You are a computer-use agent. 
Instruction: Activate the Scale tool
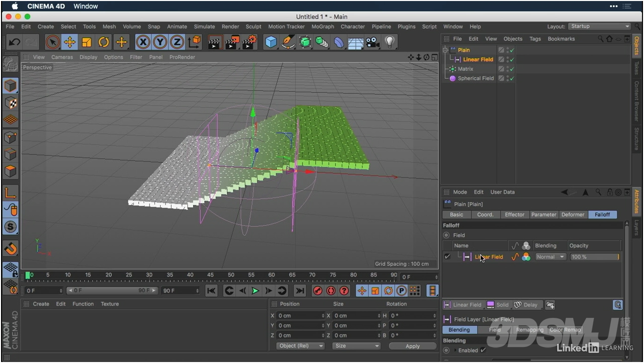87,42
